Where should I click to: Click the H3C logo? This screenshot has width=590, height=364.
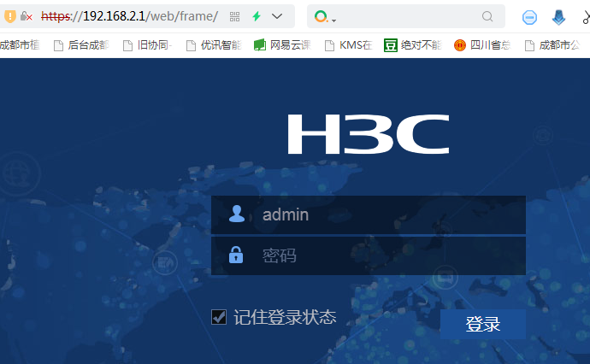point(369,134)
